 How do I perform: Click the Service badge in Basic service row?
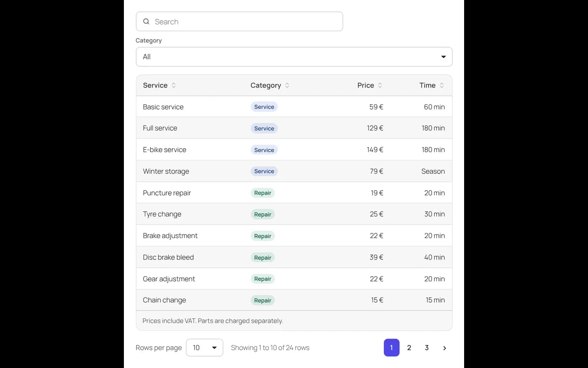[264, 107]
